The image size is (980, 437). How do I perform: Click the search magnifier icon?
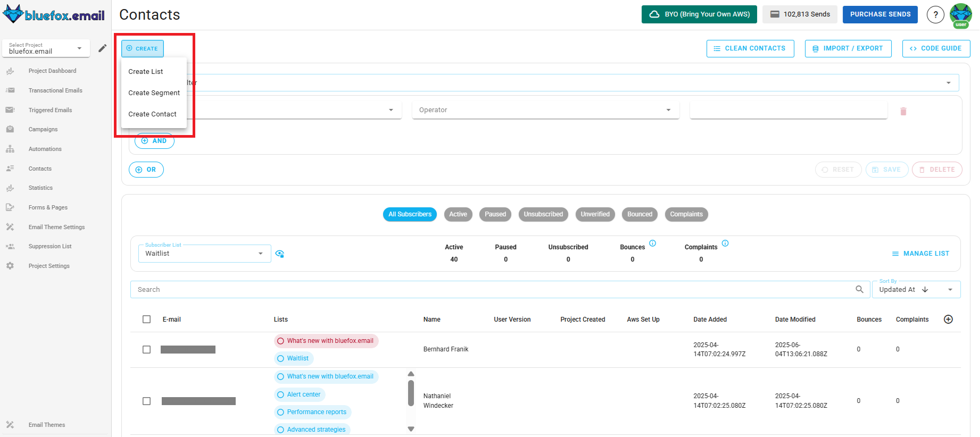click(859, 289)
